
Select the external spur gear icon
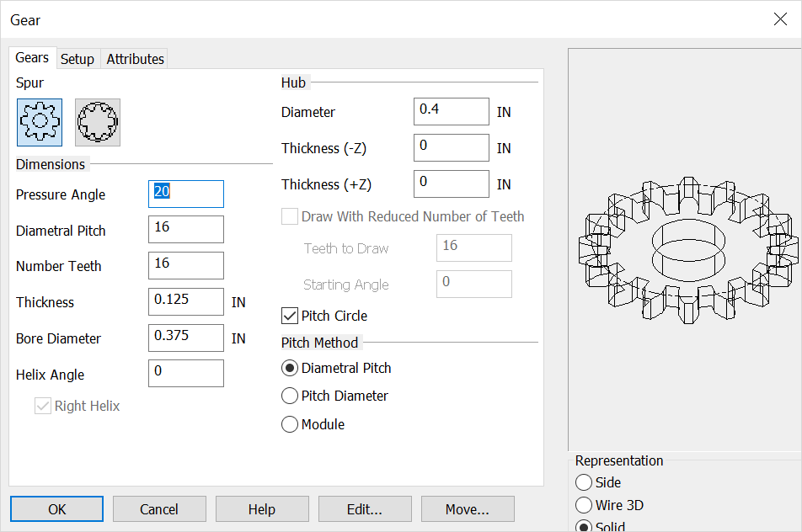(x=38, y=121)
